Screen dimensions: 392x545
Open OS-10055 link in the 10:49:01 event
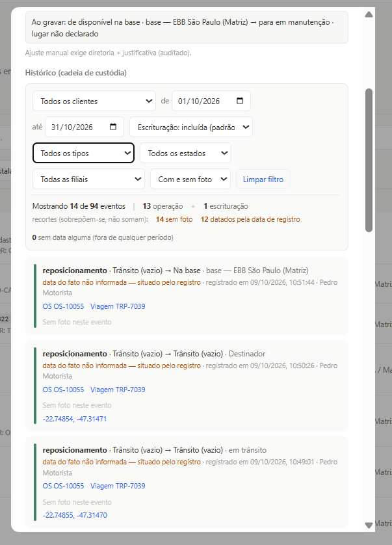pyautogui.click(x=63, y=486)
